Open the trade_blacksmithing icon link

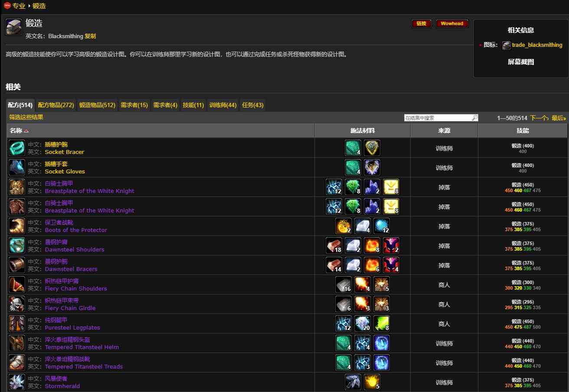coord(537,45)
